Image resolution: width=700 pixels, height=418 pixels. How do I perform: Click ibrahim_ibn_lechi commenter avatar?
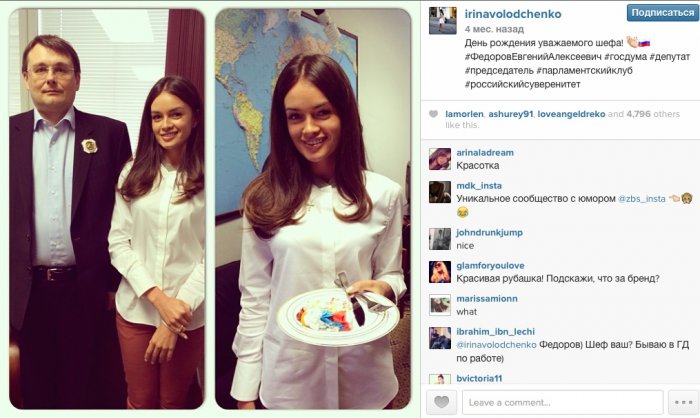pyautogui.click(x=440, y=338)
